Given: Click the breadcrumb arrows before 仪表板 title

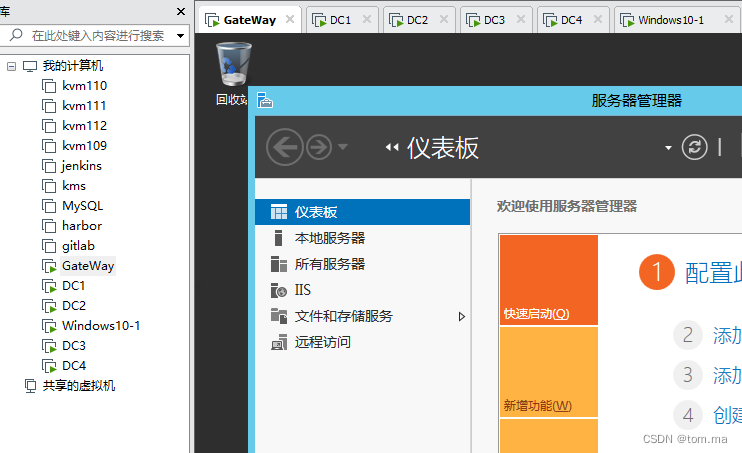Looking at the screenshot, I should click(392, 147).
